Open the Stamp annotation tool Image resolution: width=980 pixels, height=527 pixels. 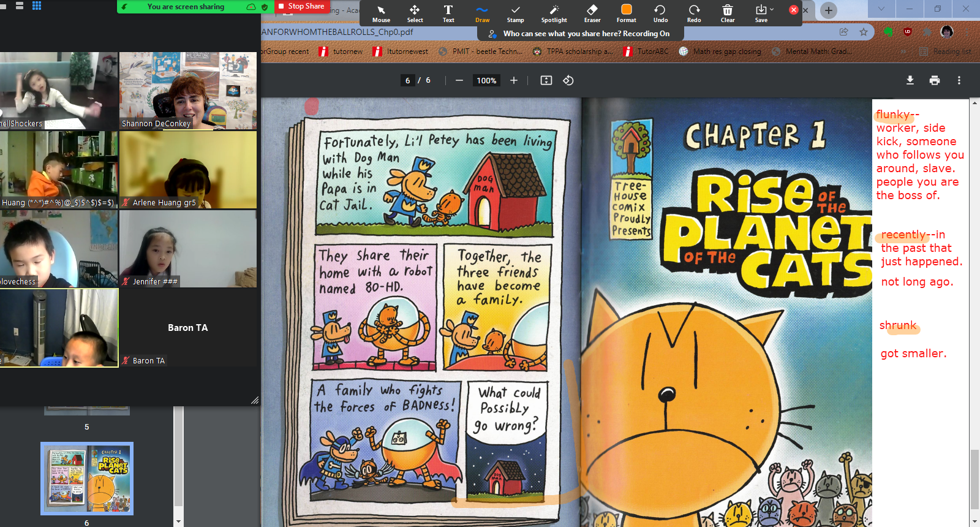click(515, 13)
